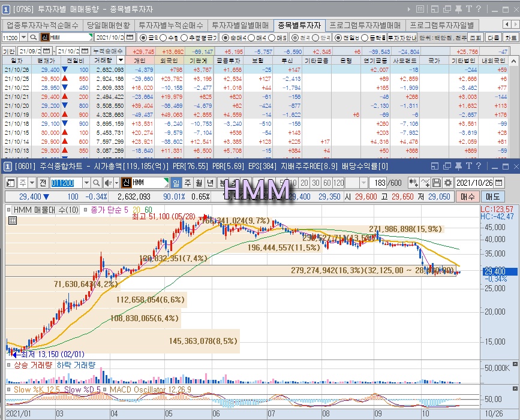This screenshot has width=520, height=420.
Task: Click the grid table icon under HMM 매물대
Action: (13, 220)
